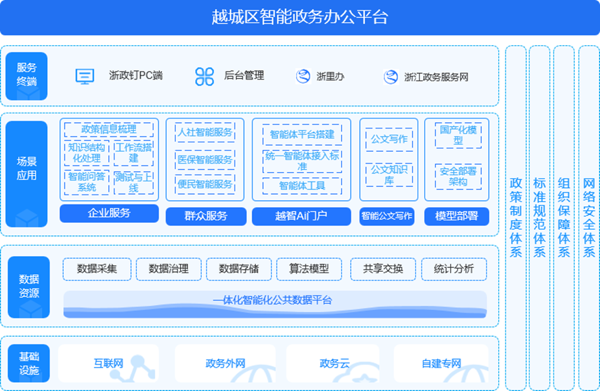Select the 场景应用 layer tile

point(26,174)
